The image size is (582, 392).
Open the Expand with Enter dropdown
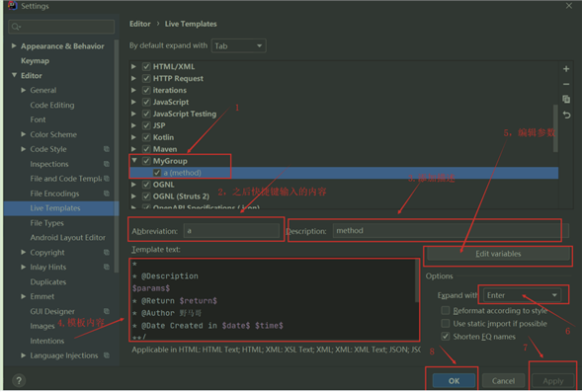[x=523, y=295]
